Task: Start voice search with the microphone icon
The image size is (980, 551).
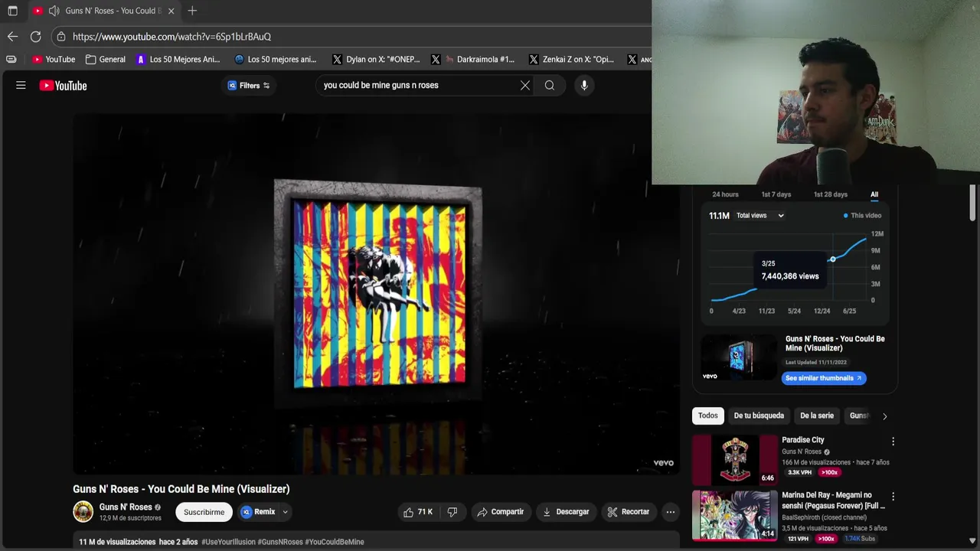Action: point(584,86)
